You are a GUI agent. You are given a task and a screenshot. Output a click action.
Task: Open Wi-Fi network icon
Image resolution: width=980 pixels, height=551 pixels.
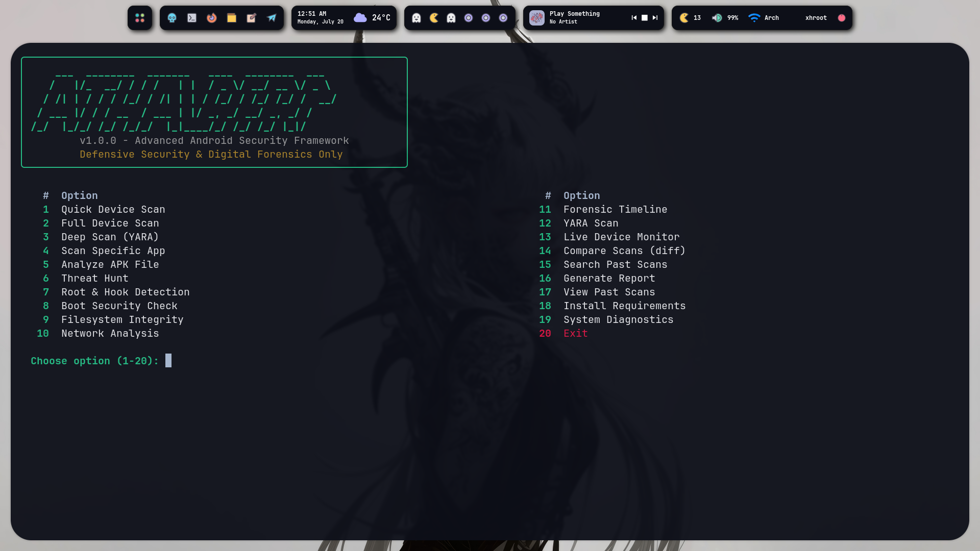[754, 18]
